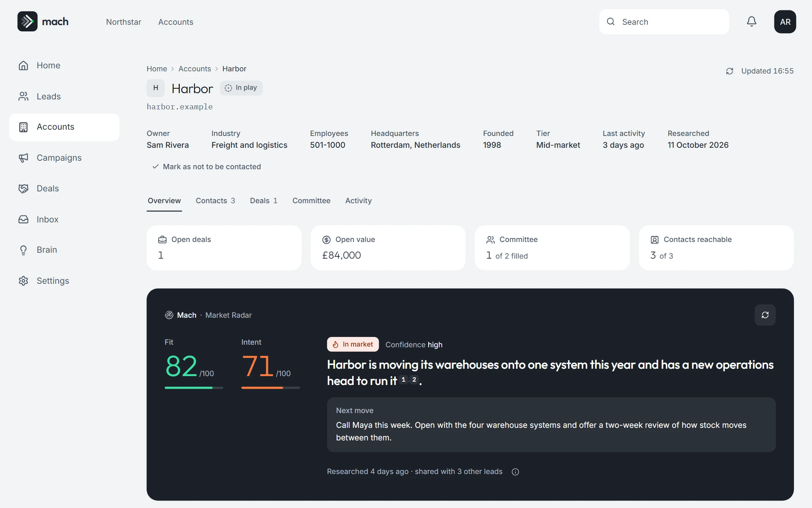Screen dimensions: 812x508
Task: Open Accounts in top navigation
Action: (x=176, y=22)
